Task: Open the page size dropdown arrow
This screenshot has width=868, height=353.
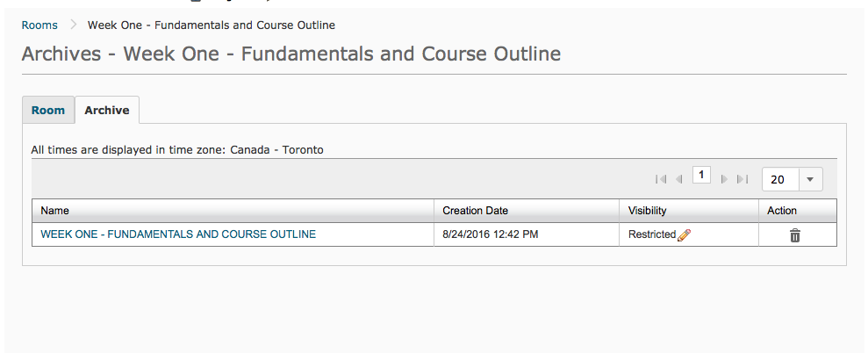Action: click(x=809, y=179)
